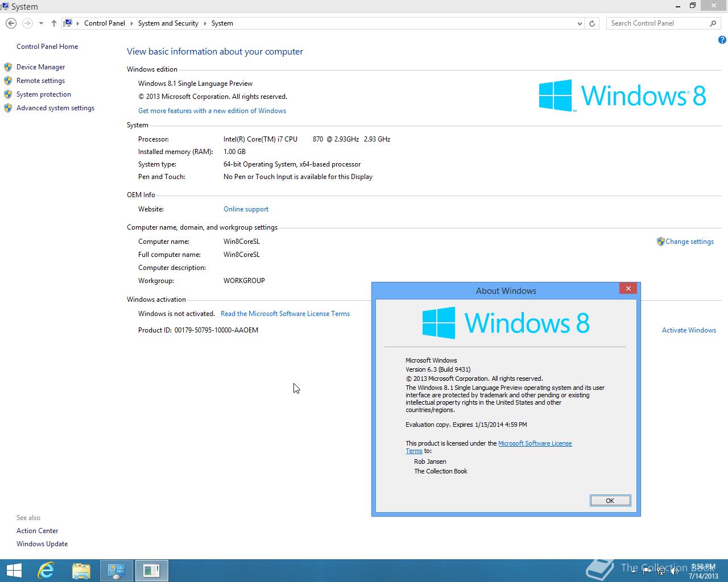The image size is (728, 582).
Task: Click Get more features with new edition link
Action: coord(212,111)
